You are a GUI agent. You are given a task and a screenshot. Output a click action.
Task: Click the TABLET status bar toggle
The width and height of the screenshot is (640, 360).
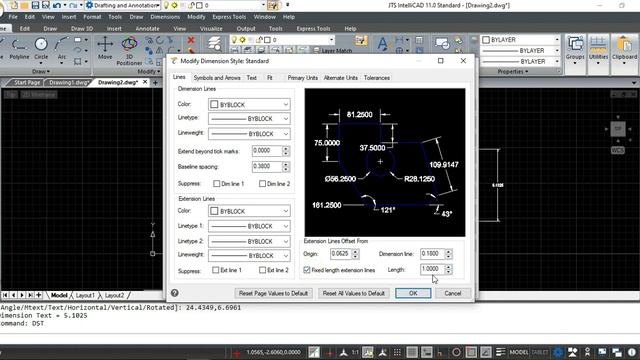pyautogui.click(x=540, y=352)
